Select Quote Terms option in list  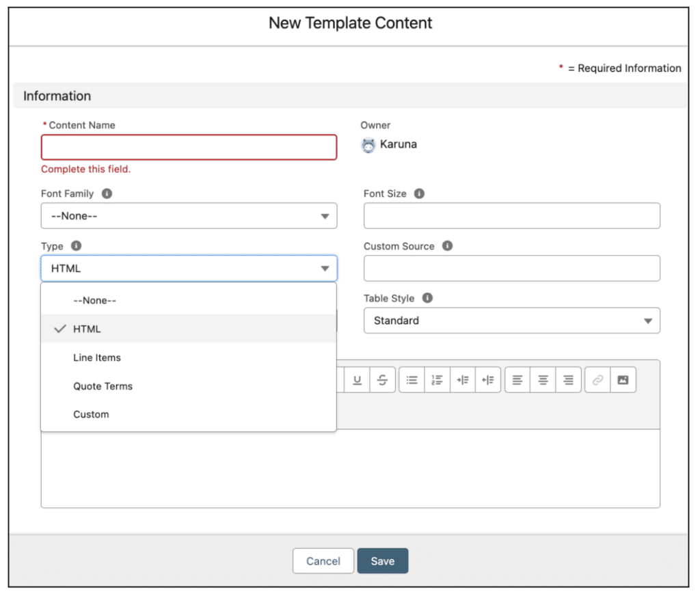103,386
